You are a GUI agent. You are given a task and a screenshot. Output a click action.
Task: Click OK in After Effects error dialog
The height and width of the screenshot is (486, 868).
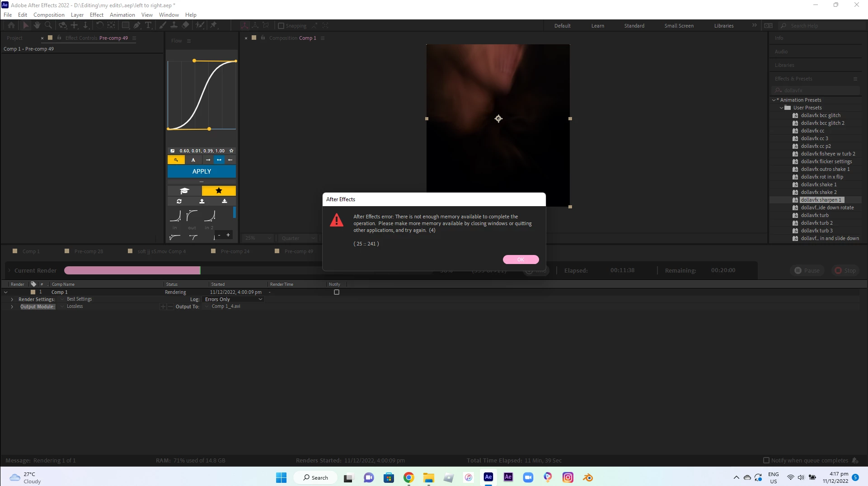point(521,260)
